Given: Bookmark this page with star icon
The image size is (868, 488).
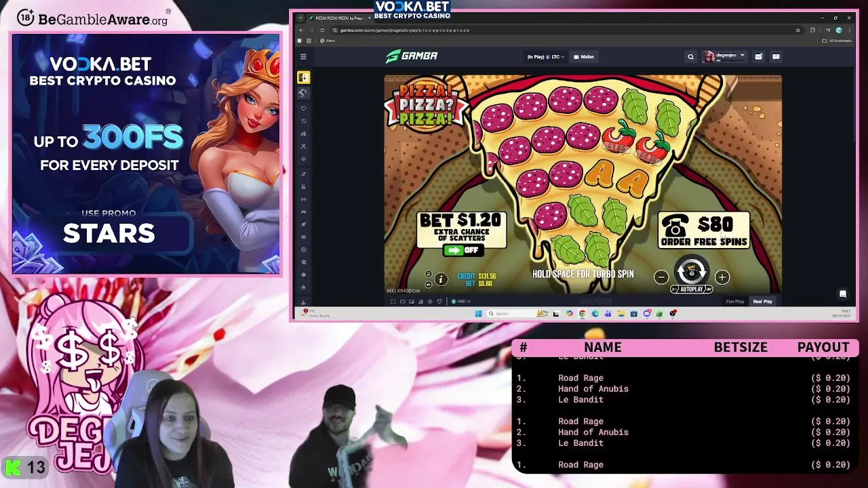Looking at the screenshot, I should coord(798,30).
